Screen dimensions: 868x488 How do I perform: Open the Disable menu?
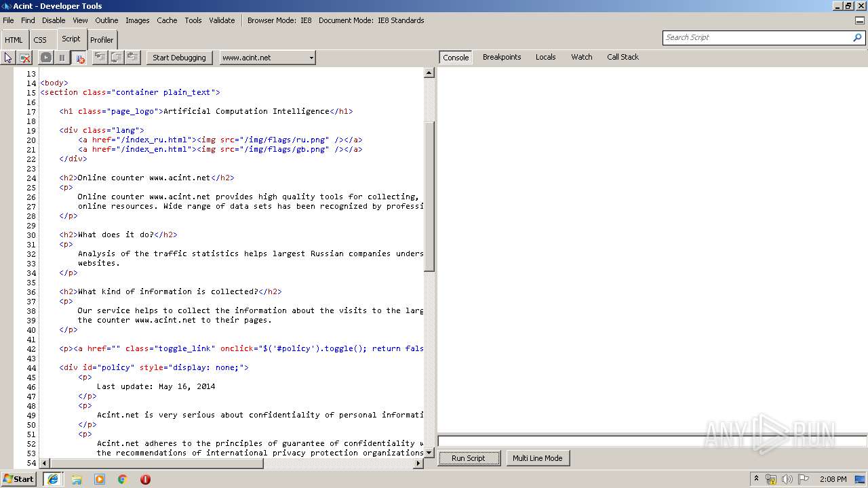point(54,20)
